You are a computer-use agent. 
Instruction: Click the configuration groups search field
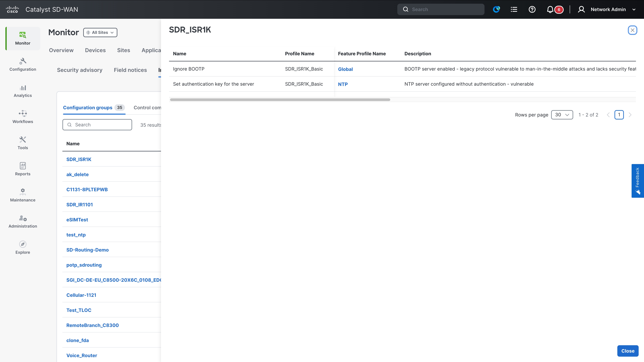tap(97, 125)
